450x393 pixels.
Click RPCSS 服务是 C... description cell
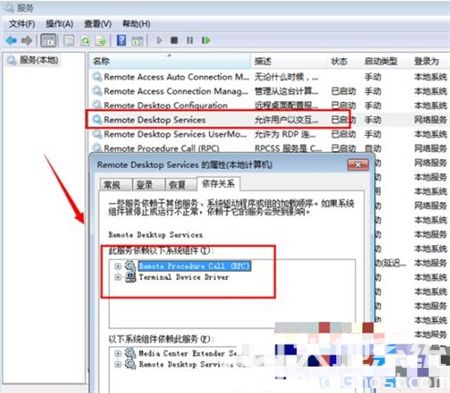288,148
